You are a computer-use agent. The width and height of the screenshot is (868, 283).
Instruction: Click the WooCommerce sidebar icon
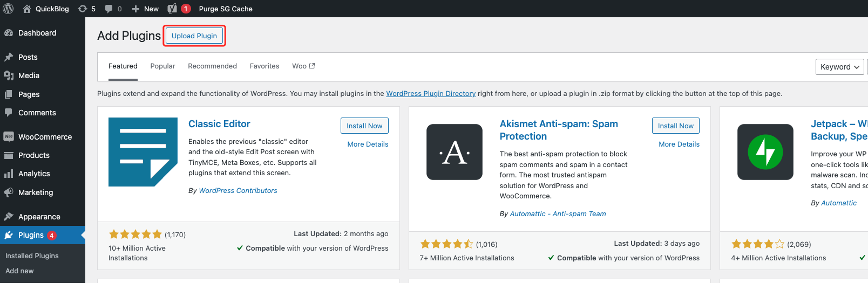click(9, 137)
